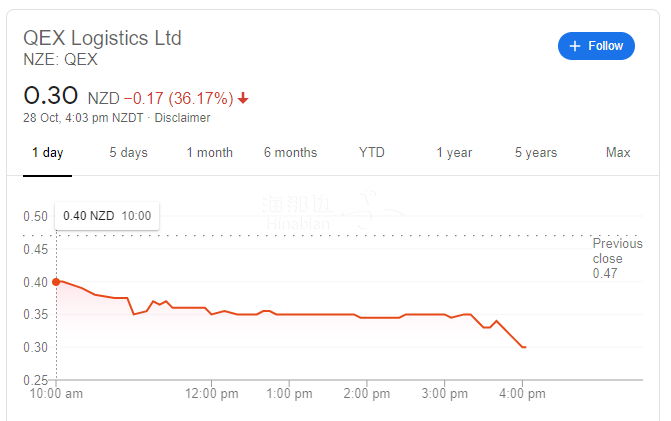Click the QEX Logistics Ltd title
This screenshot has height=421, width=671.
[102, 38]
